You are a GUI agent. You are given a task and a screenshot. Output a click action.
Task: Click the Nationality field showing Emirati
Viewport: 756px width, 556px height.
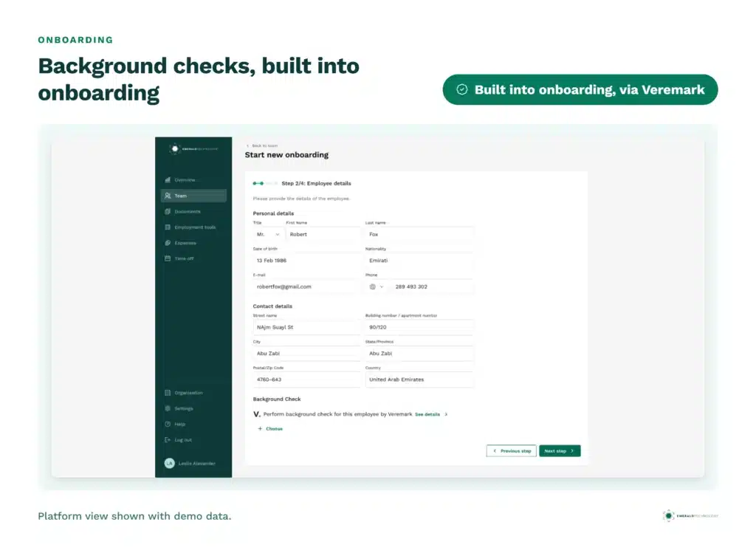tap(419, 261)
